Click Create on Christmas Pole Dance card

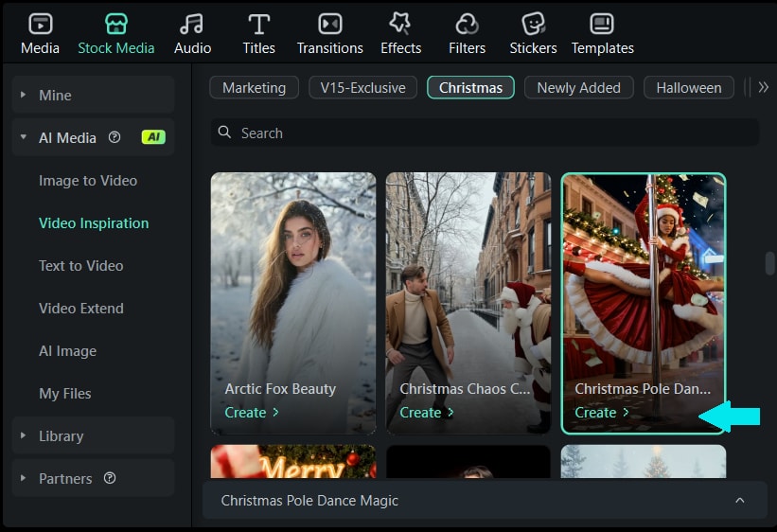(x=602, y=413)
